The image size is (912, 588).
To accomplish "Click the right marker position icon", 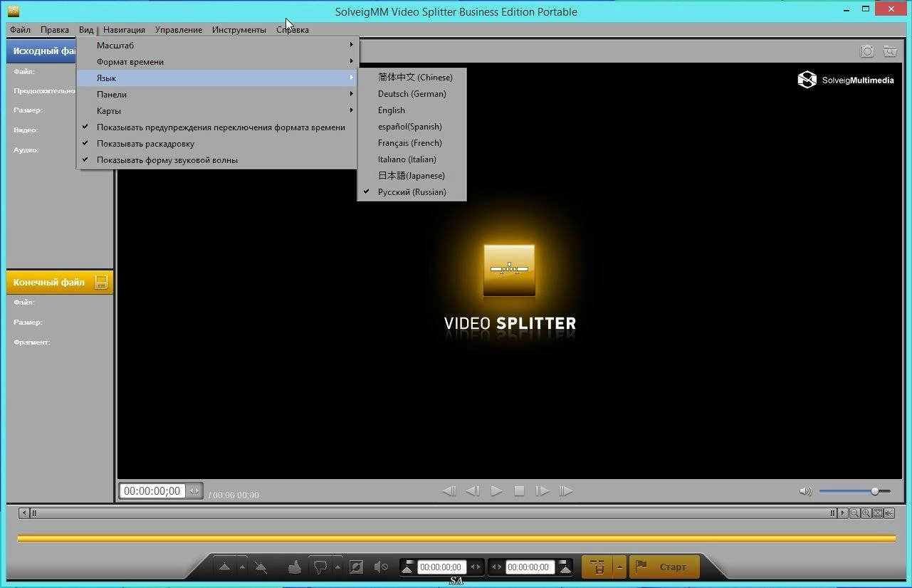I will (x=565, y=567).
